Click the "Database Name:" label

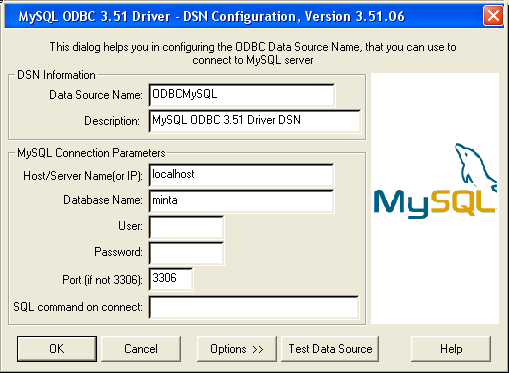coord(103,200)
